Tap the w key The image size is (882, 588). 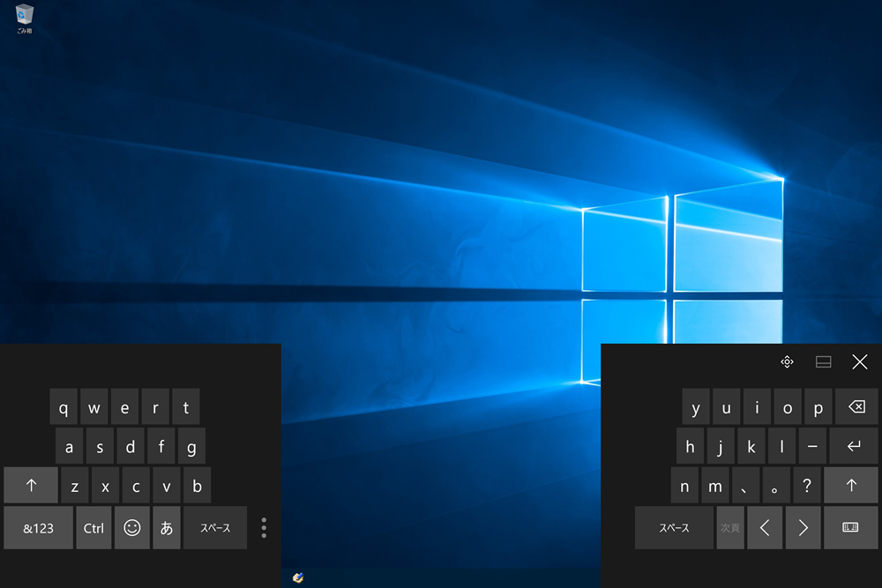(x=94, y=406)
